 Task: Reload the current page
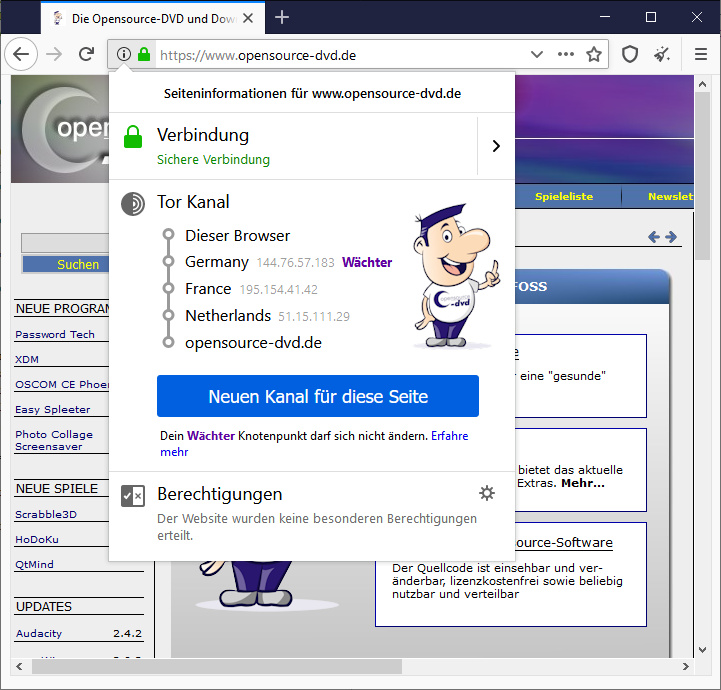[x=86, y=54]
